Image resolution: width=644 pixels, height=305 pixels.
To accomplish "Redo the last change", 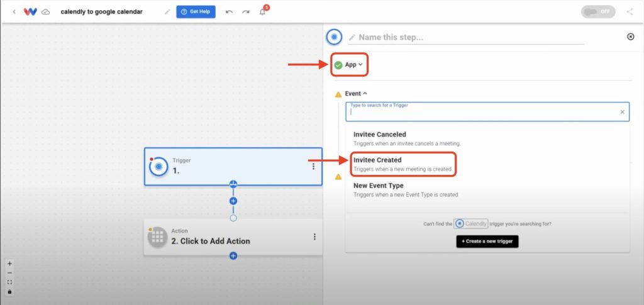I will point(246,12).
